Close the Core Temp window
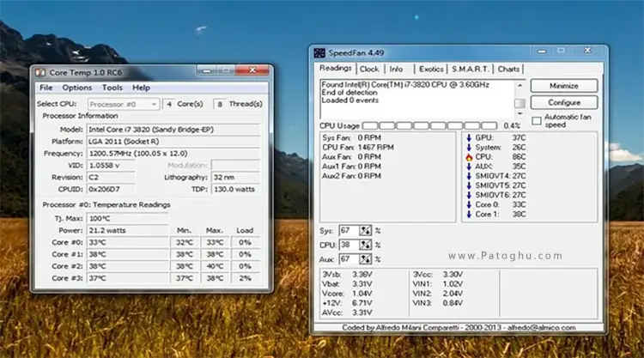The width and height of the screenshot is (644, 358). pos(252,70)
